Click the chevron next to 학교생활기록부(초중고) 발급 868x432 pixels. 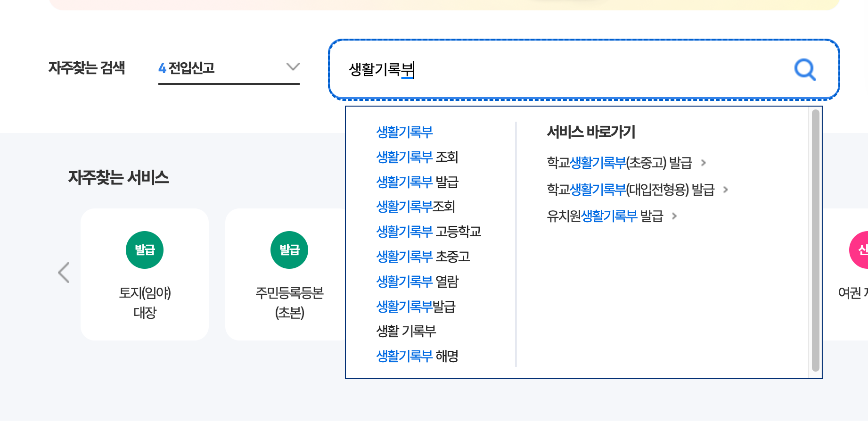click(x=703, y=163)
